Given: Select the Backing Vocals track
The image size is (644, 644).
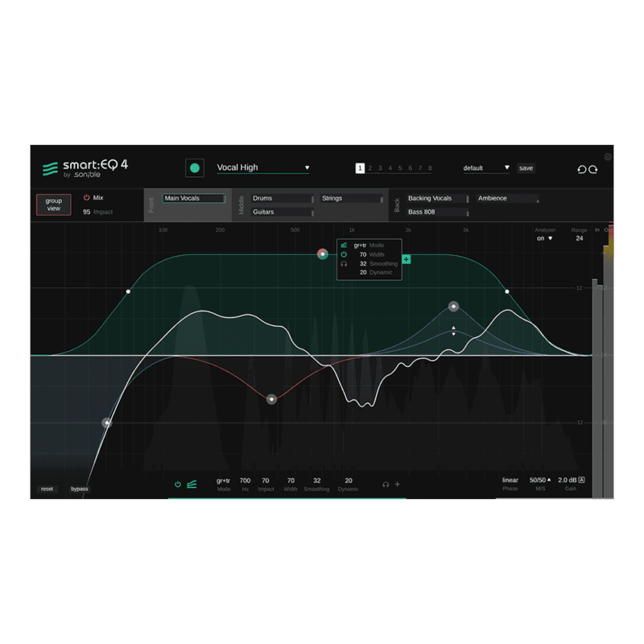Looking at the screenshot, I should tap(437, 198).
